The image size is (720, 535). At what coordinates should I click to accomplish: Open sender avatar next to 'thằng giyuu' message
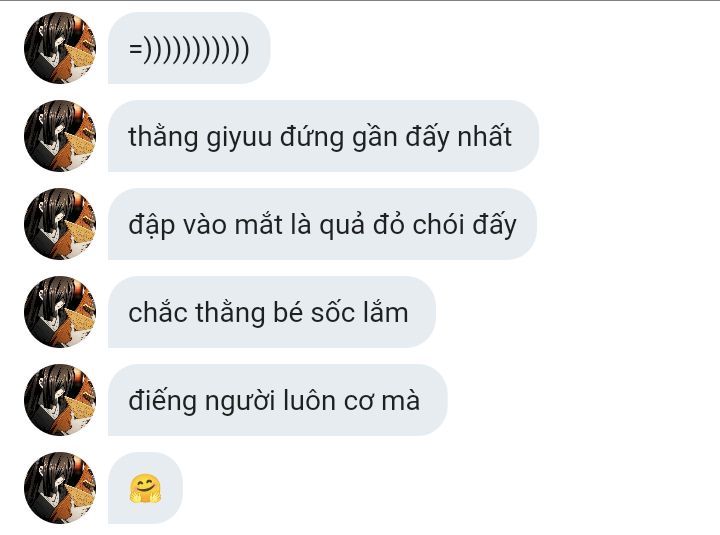(60, 136)
